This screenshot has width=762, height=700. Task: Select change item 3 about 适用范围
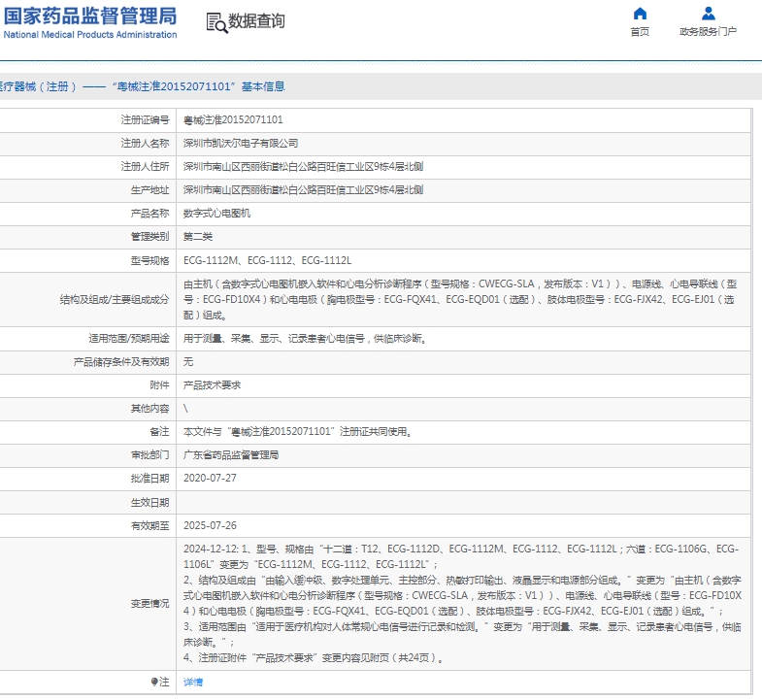pyautogui.click(x=462, y=634)
